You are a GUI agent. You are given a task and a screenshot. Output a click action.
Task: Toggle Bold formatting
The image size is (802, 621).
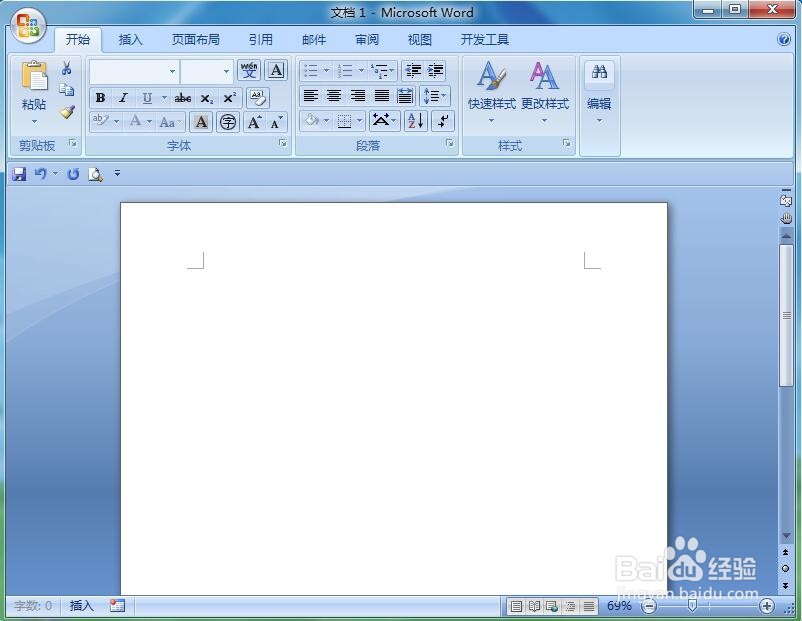(x=101, y=97)
